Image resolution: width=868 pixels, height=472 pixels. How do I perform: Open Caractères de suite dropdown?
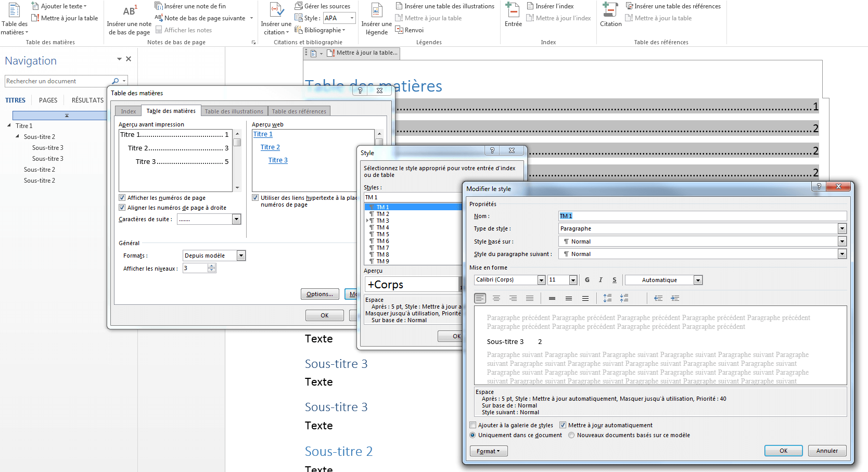point(236,220)
